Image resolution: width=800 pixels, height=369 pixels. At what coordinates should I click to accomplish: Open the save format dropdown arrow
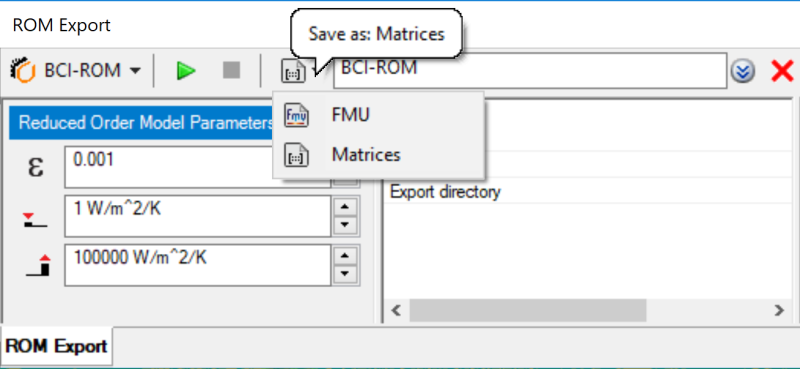click(317, 71)
